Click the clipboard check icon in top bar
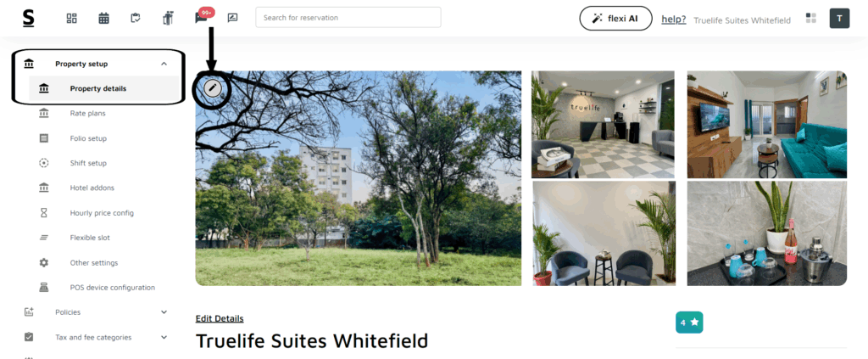 136,19
